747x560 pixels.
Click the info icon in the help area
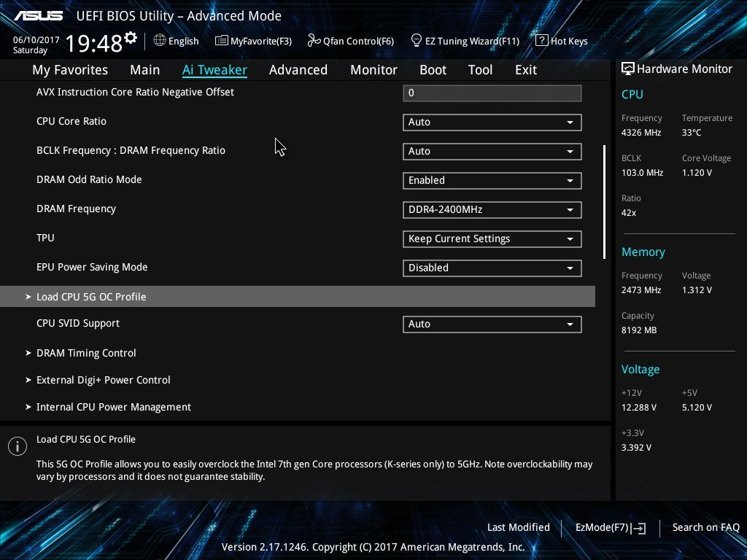(18, 446)
